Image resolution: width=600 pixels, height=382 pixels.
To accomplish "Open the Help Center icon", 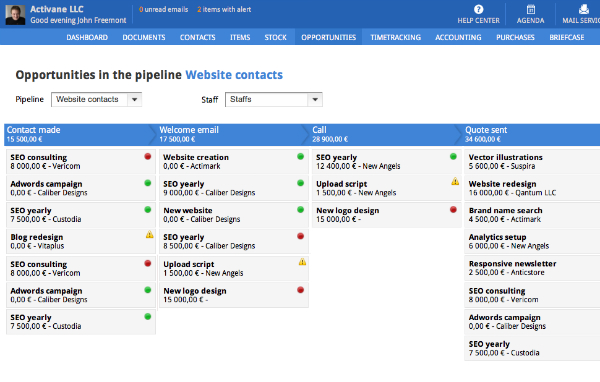I will pos(478,9).
